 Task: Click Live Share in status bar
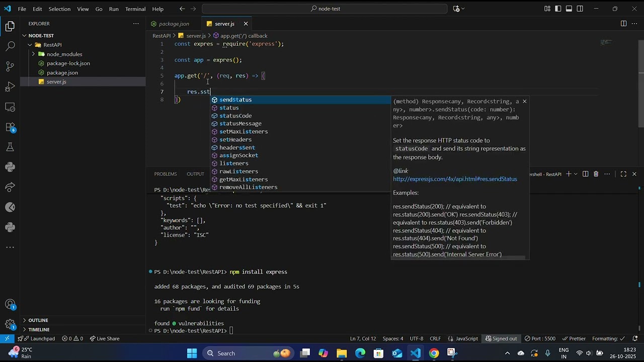104,338
